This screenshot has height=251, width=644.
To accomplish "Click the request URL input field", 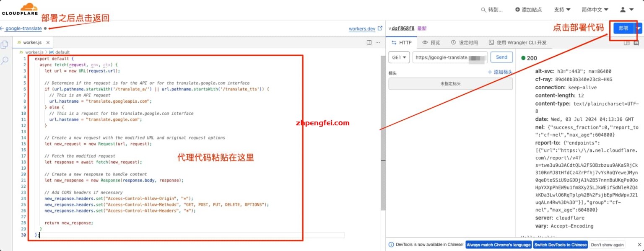I will coord(449,57).
